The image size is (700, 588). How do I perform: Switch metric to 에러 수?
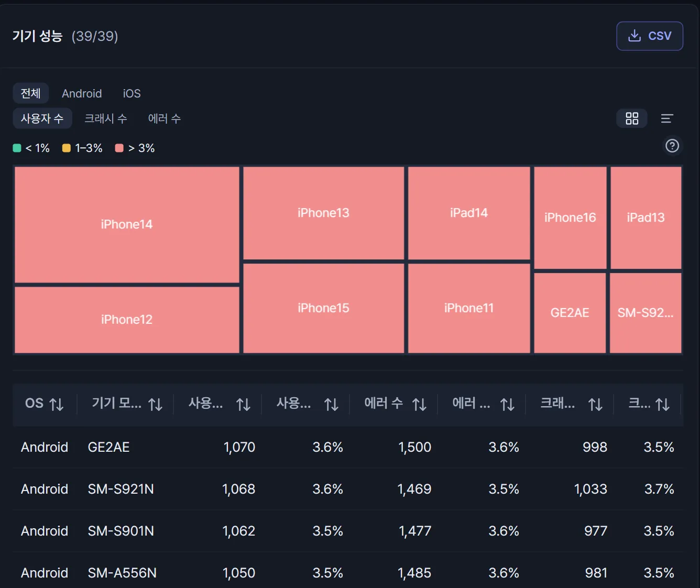pyautogui.click(x=165, y=118)
